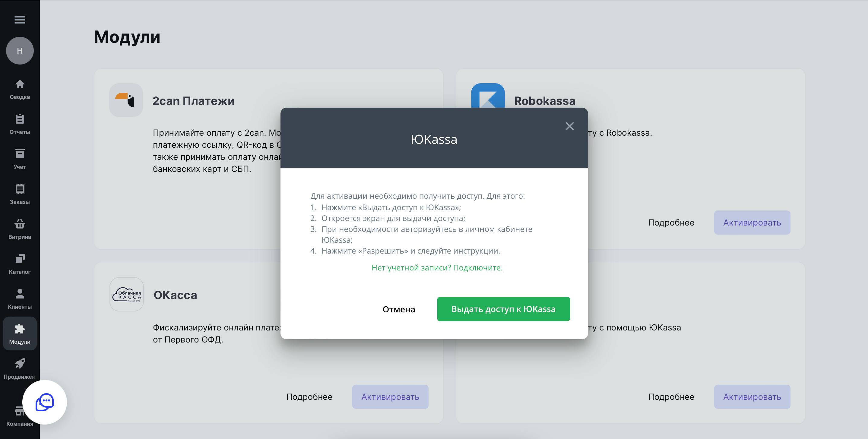Open the hamburger menu icon
The image size is (868, 439).
click(20, 20)
